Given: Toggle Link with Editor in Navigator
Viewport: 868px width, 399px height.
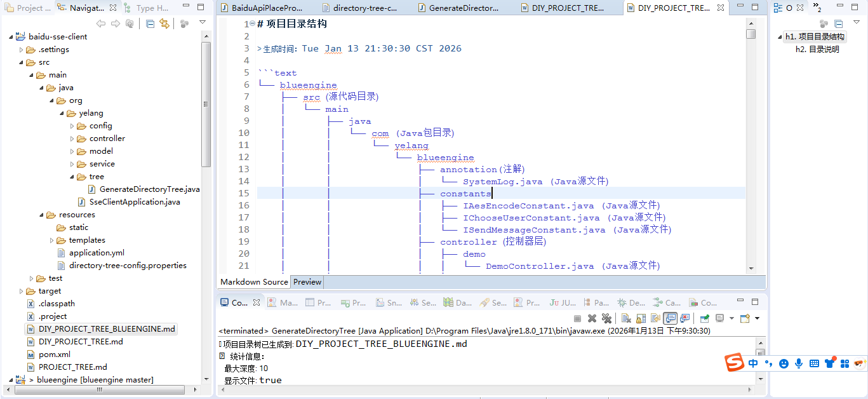Looking at the screenshot, I should (164, 24).
